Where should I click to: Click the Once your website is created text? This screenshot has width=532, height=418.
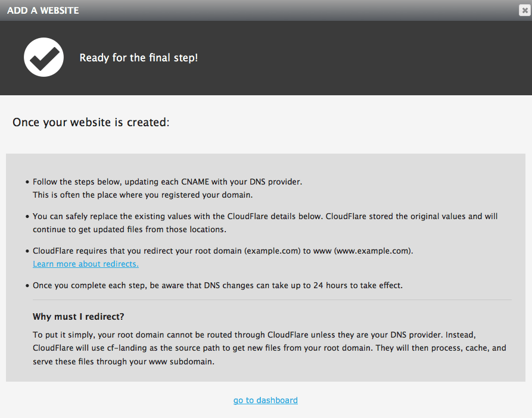[91, 122]
